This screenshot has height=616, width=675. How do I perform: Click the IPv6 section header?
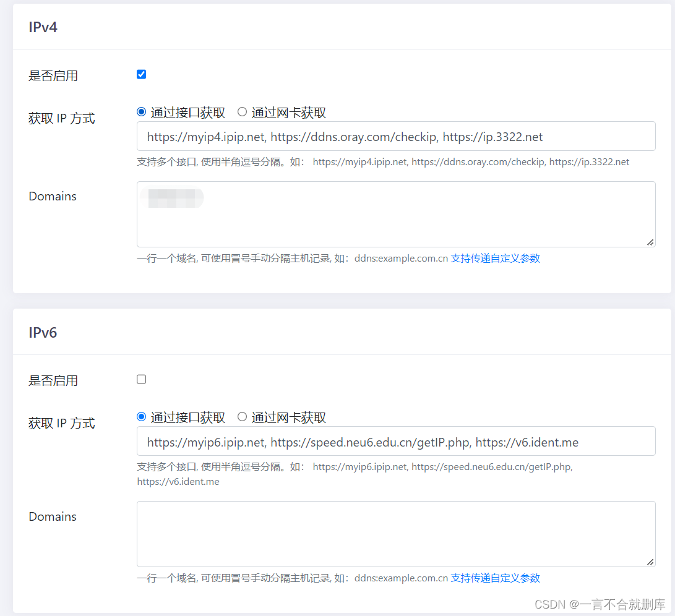pos(42,332)
